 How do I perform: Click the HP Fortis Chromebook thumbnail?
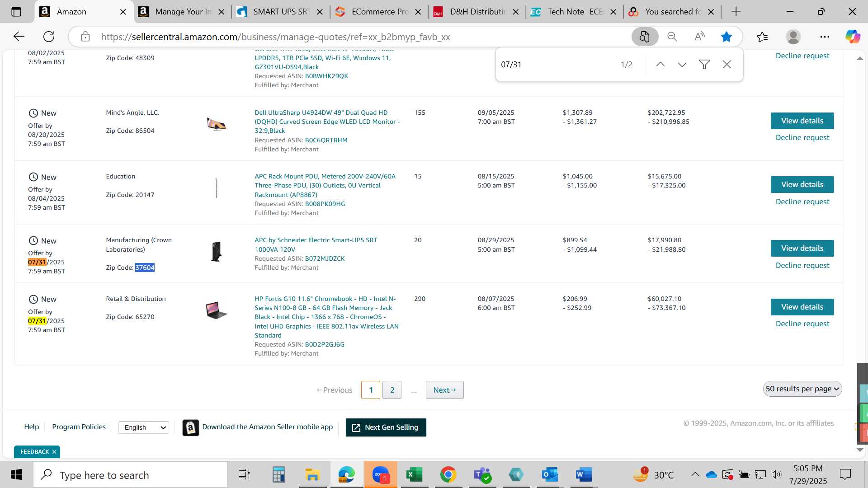(x=216, y=310)
